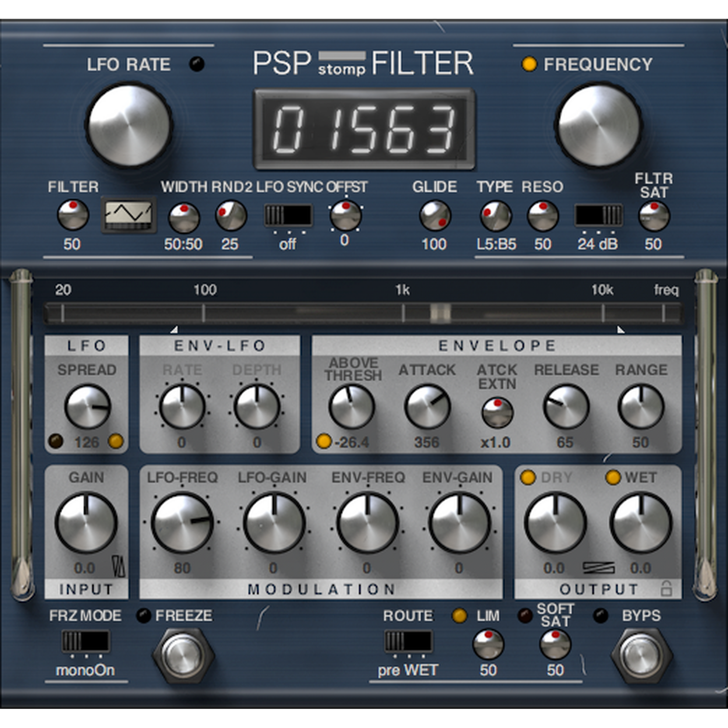Click the 356 attack value
728x728 pixels.
[x=427, y=442]
